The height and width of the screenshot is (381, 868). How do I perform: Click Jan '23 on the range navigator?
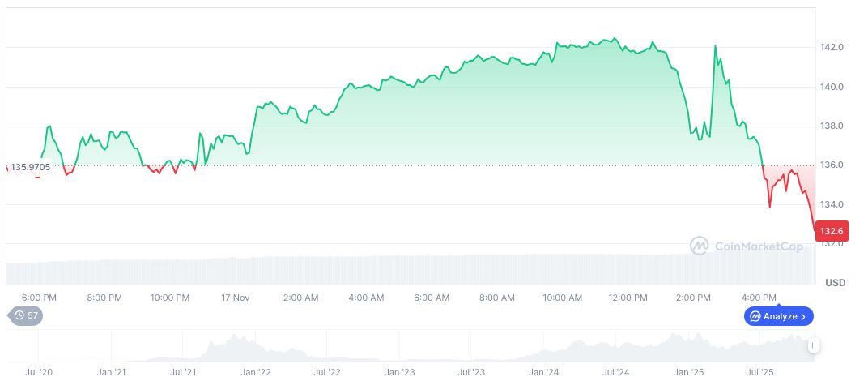[399, 372]
